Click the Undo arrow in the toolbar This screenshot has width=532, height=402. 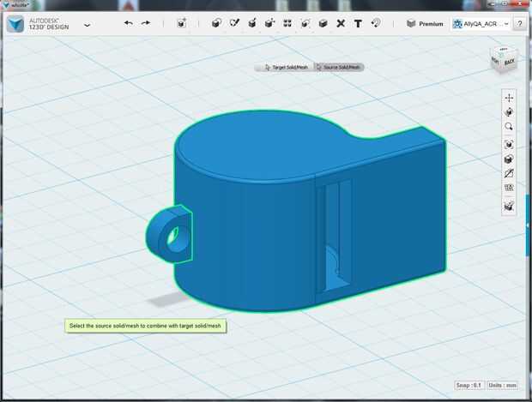pos(128,23)
